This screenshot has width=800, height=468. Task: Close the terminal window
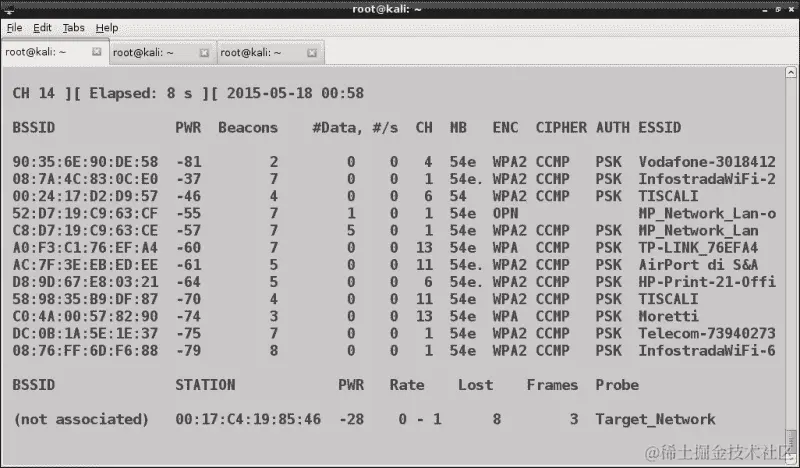(791, 10)
